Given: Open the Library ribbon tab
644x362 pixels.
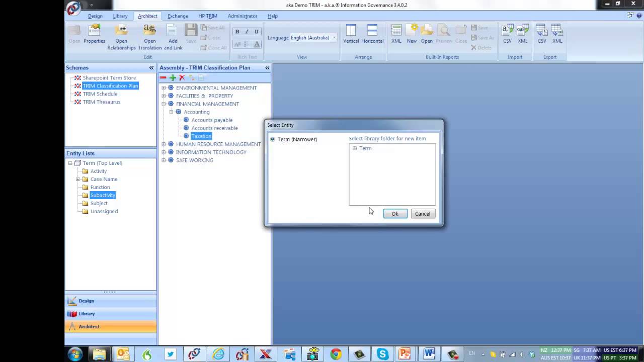Looking at the screenshot, I should click(120, 16).
